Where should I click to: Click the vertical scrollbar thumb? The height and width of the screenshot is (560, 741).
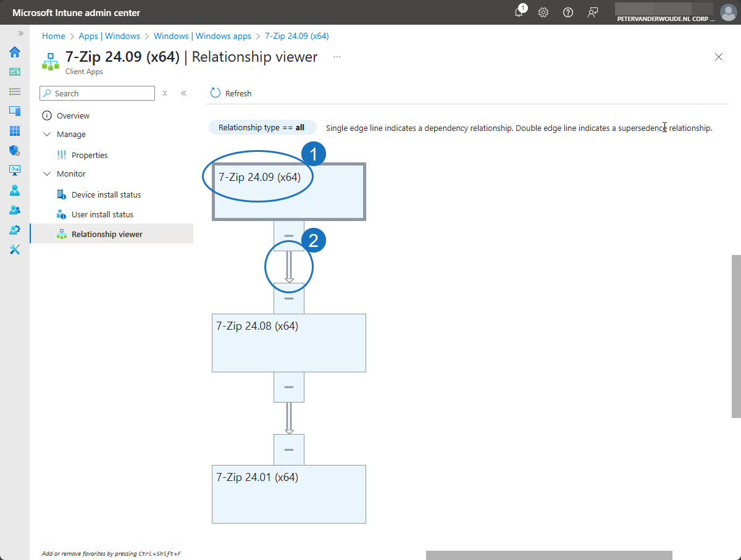(x=736, y=336)
